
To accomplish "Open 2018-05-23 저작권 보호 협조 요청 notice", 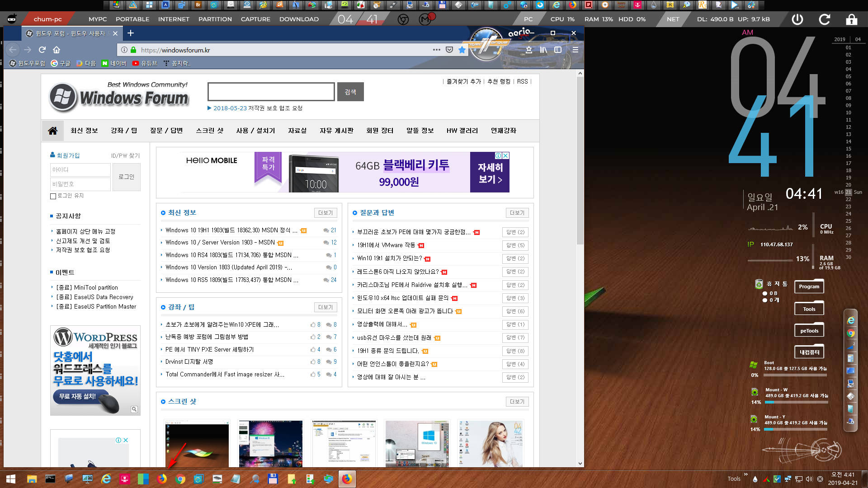I will coord(258,108).
